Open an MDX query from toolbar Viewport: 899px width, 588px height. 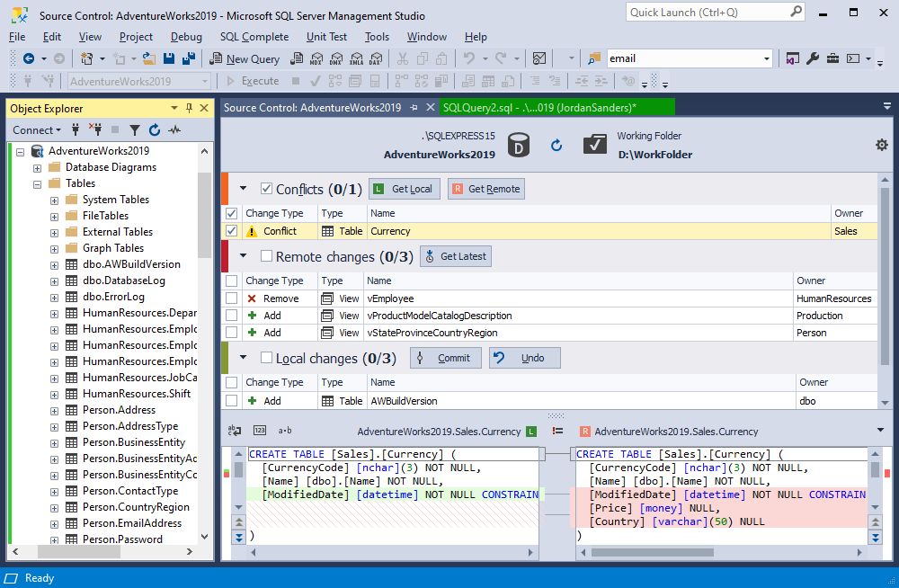click(316, 58)
